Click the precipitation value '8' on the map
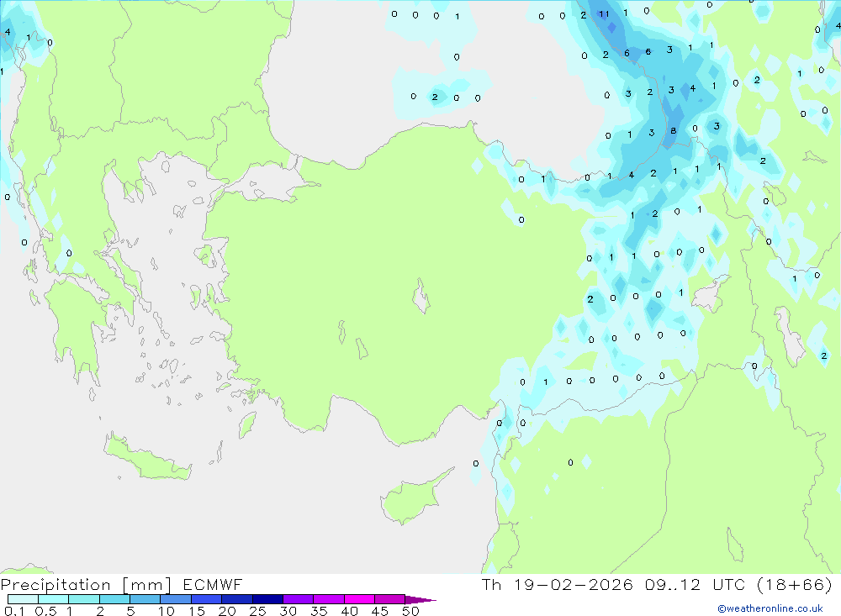Image resolution: width=841 pixels, height=616 pixels. pos(673,131)
